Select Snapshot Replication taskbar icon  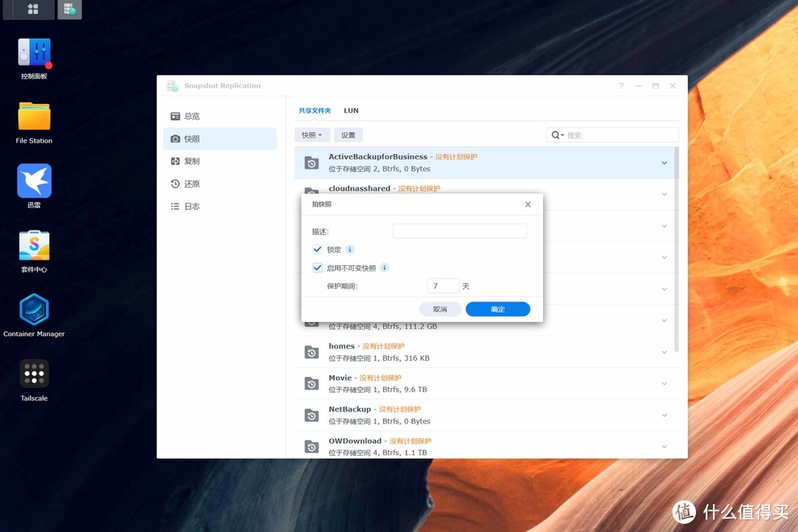coord(69,9)
